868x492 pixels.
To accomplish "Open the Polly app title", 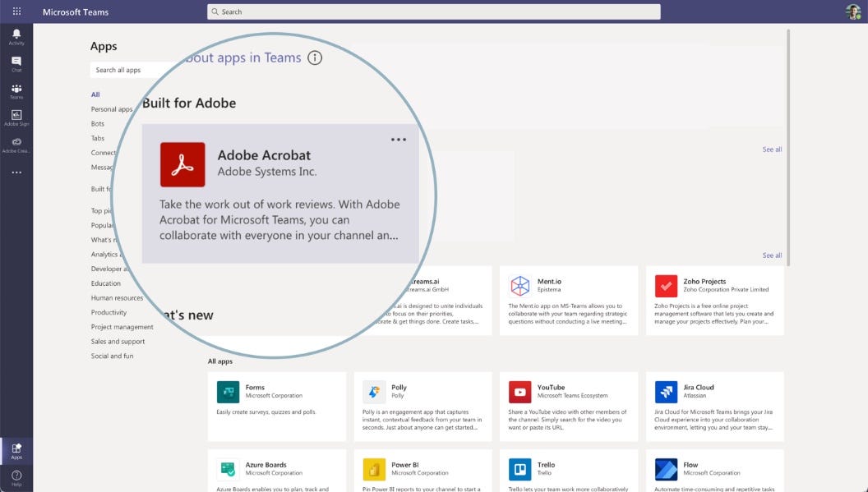I will (x=399, y=388).
